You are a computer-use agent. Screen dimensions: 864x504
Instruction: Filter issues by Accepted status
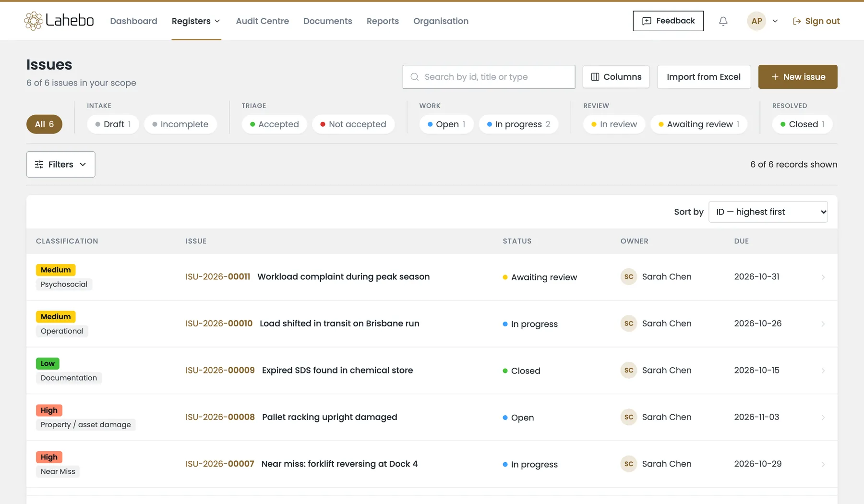coord(274,124)
